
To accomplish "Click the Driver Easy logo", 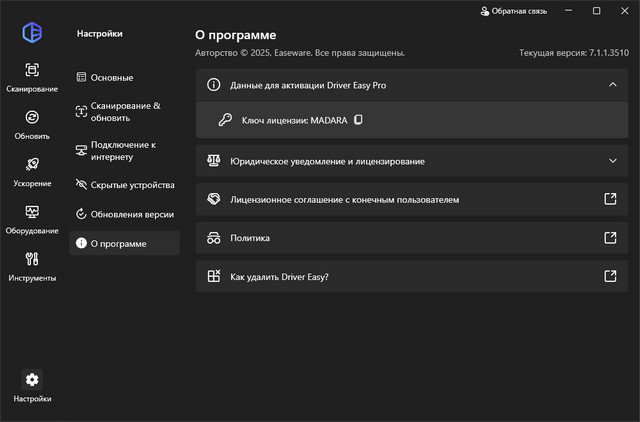I will pos(32,32).
